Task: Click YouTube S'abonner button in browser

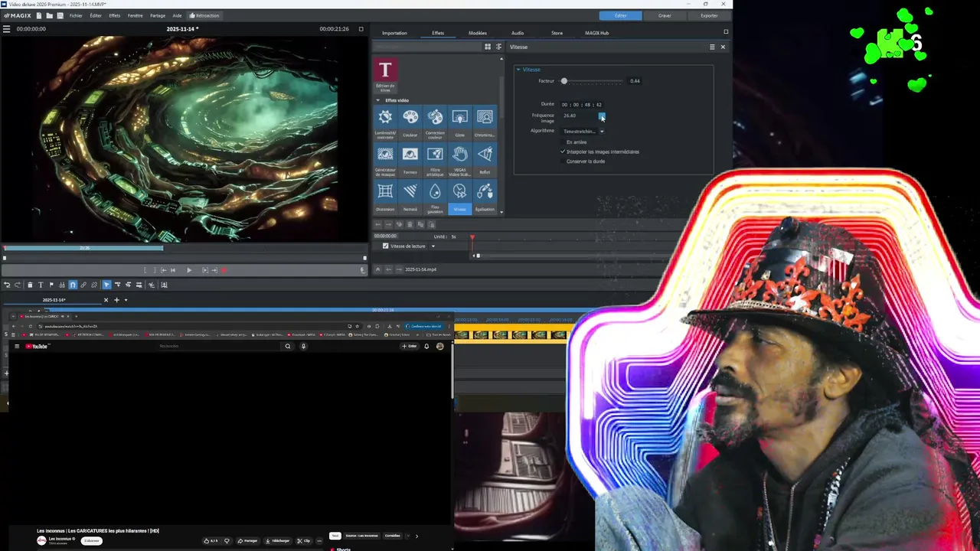Action: click(x=92, y=541)
